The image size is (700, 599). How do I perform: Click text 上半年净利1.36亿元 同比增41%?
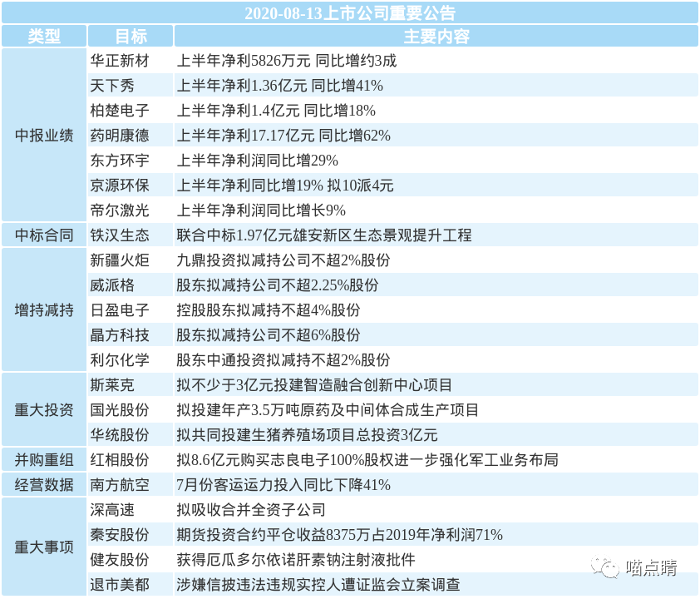tap(280, 86)
